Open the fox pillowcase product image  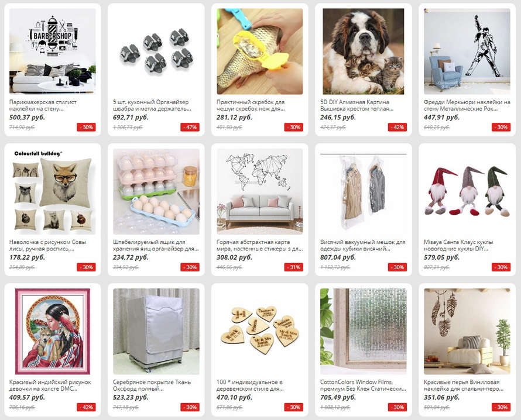53,191
